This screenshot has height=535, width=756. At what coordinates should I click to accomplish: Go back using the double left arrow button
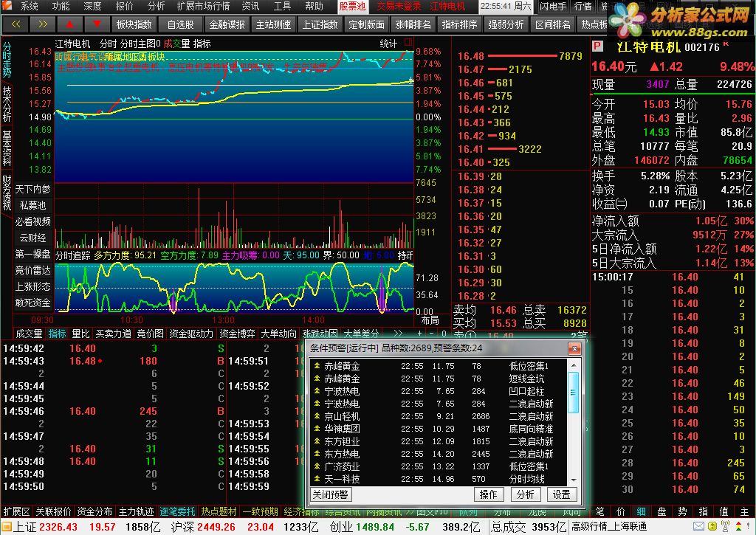click(x=16, y=24)
